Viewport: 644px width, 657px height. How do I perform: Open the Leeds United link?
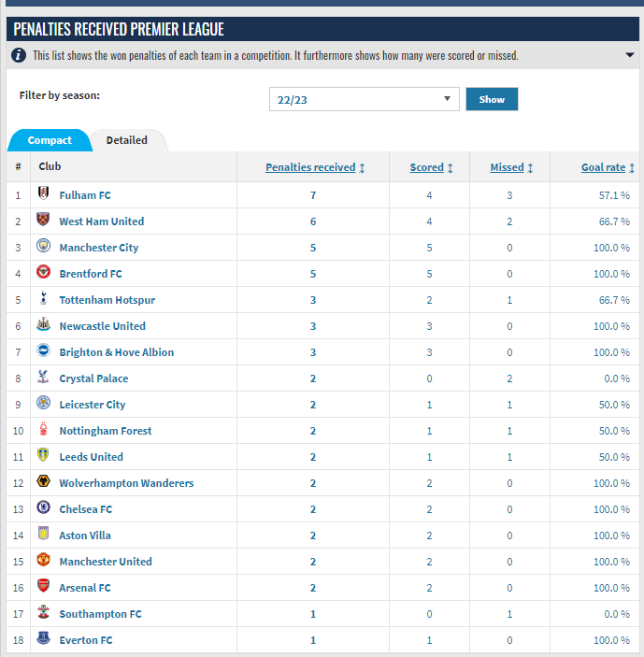[92, 457]
